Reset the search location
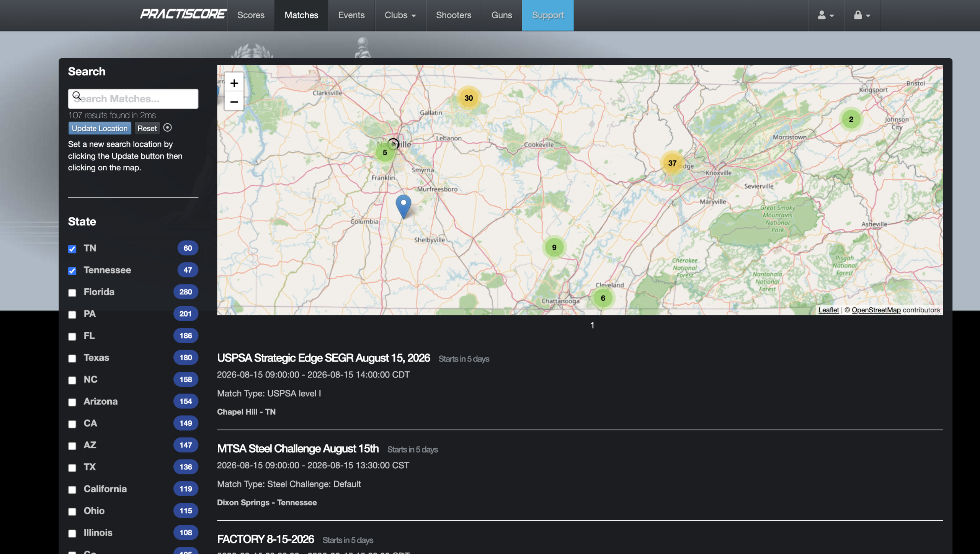This screenshot has width=980, height=554. (147, 128)
